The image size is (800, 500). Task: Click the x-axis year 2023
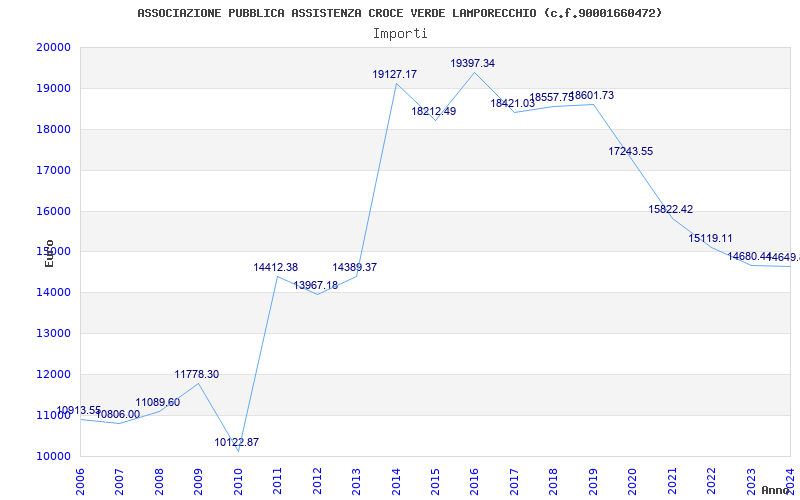coord(751,481)
